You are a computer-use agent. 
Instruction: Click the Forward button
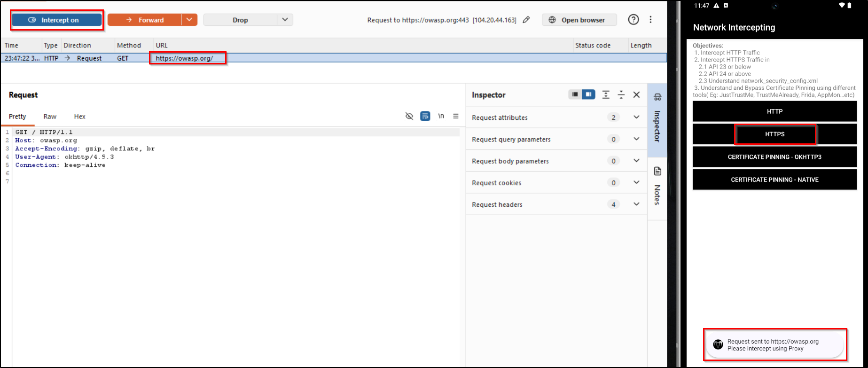pyautogui.click(x=144, y=20)
